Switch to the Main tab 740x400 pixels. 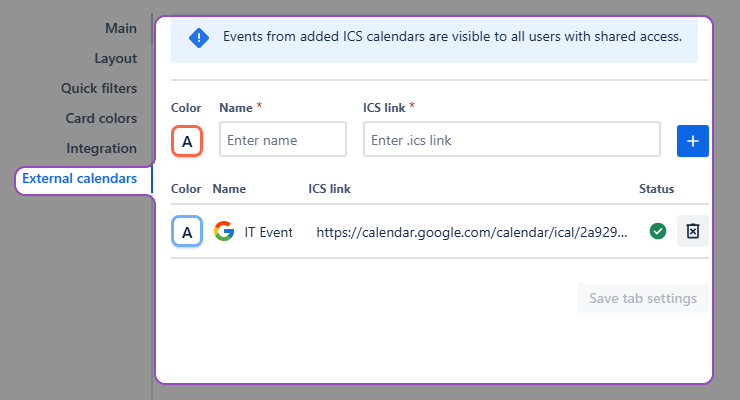tap(120, 28)
